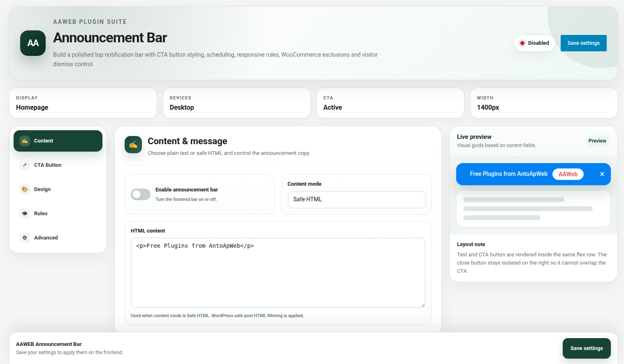
Task: Click the dark green Save settings button
Action: coord(587,348)
